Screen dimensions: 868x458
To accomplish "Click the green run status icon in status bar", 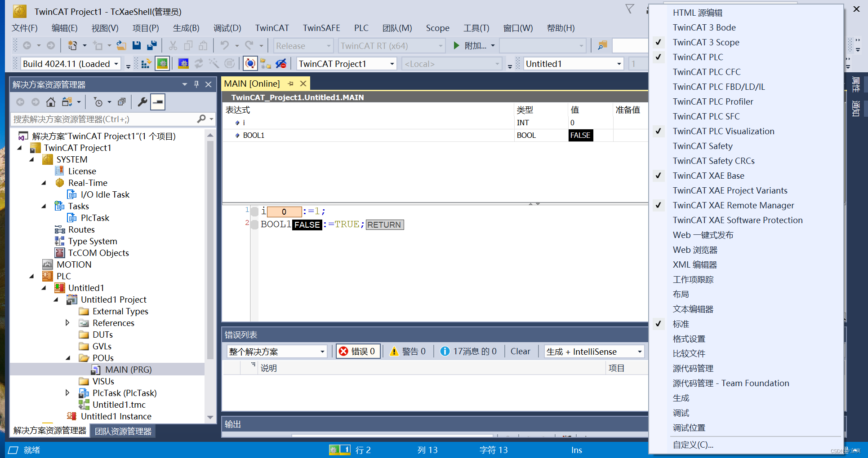I will pos(334,449).
